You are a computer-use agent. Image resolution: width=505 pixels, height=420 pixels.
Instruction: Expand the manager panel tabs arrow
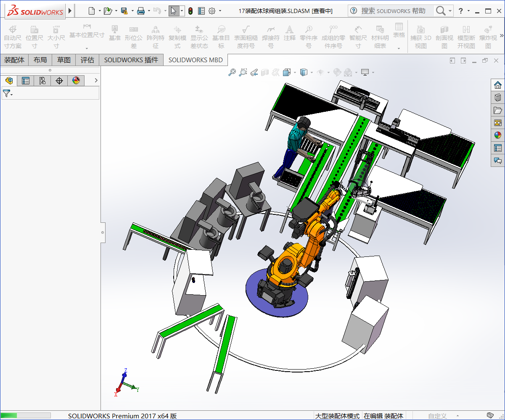pyautogui.click(x=96, y=80)
